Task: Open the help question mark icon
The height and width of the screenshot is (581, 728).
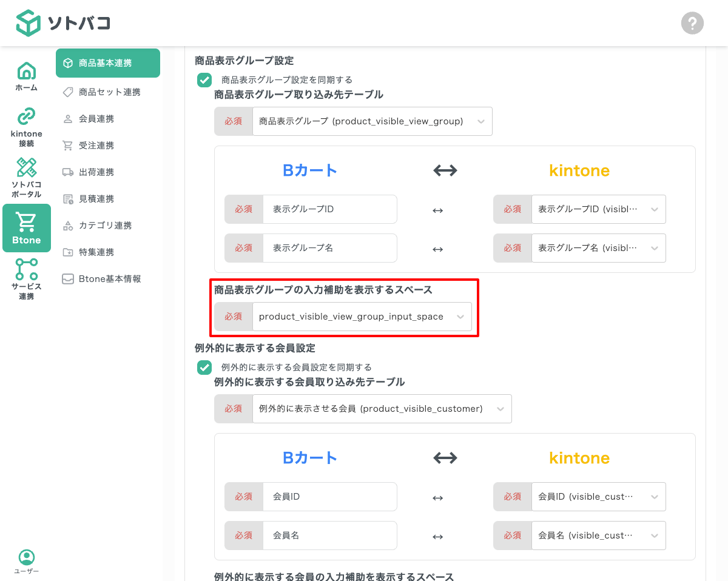Action: point(692,23)
